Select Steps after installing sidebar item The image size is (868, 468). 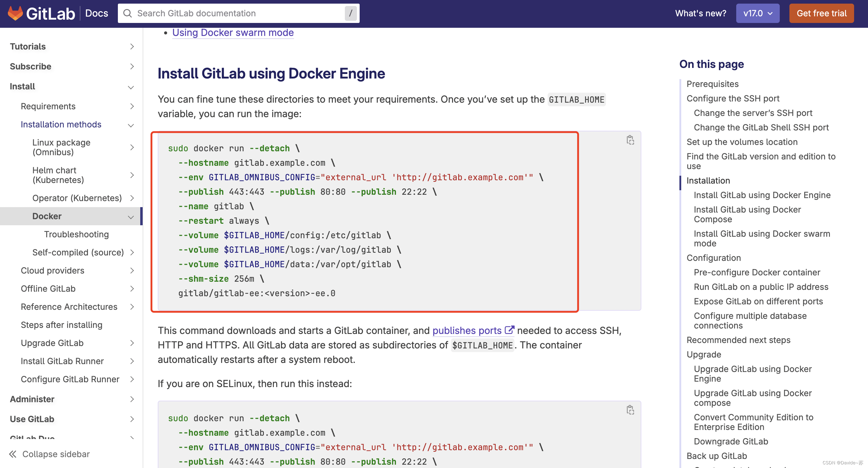coord(61,325)
